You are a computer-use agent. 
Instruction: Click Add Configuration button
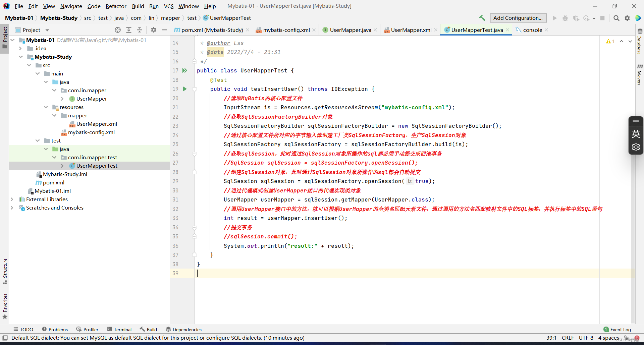[518, 18]
